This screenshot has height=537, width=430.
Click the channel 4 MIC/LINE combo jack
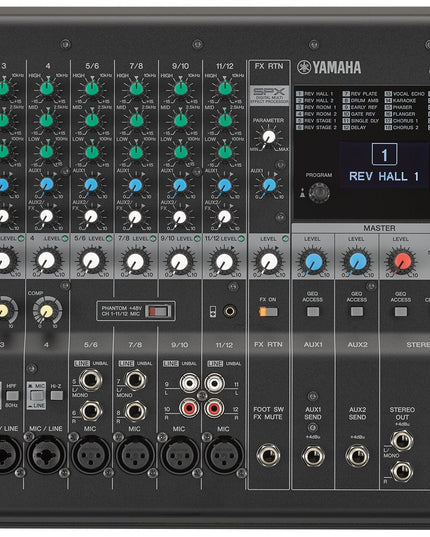tap(46, 454)
